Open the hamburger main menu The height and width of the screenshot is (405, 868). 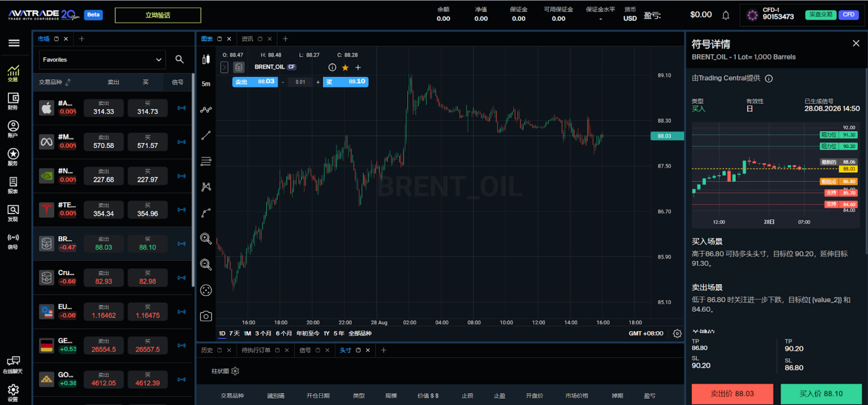[13, 43]
